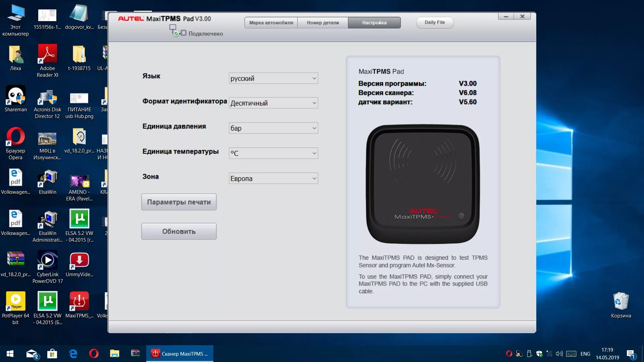The image size is (644, 362).
Task: Expand the Единица давления dropdown
Action: (313, 128)
